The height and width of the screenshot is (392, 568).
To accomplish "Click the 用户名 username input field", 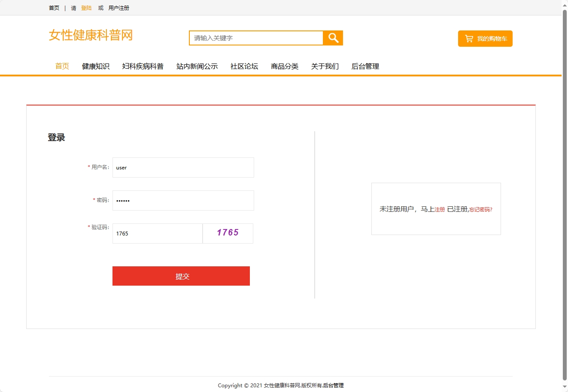I will [183, 167].
